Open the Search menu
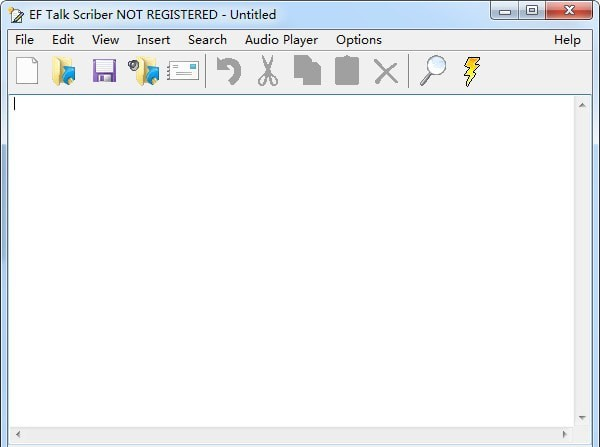Viewport: 603px width, 447px height. [x=207, y=40]
